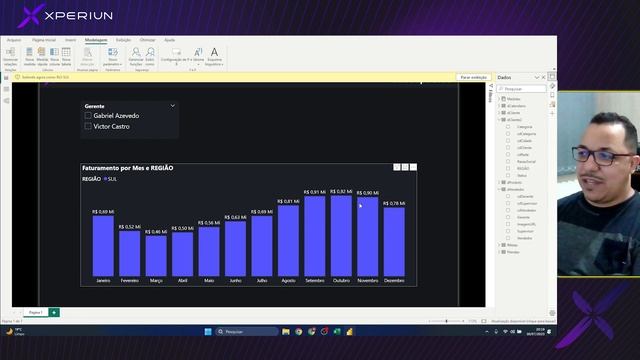Click fit-to-page icon in status bar
This screenshot has width=640, height=360.
tap(484, 321)
